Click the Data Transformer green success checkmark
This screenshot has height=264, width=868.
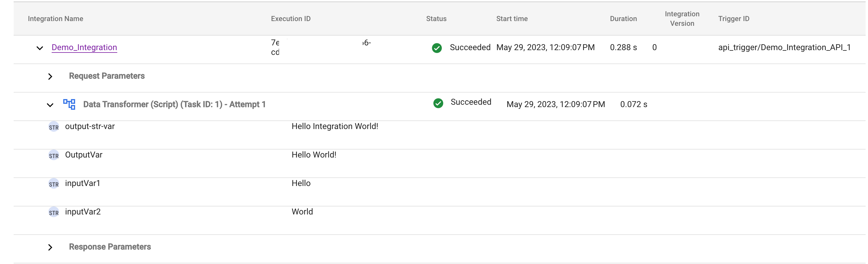(x=438, y=103)
